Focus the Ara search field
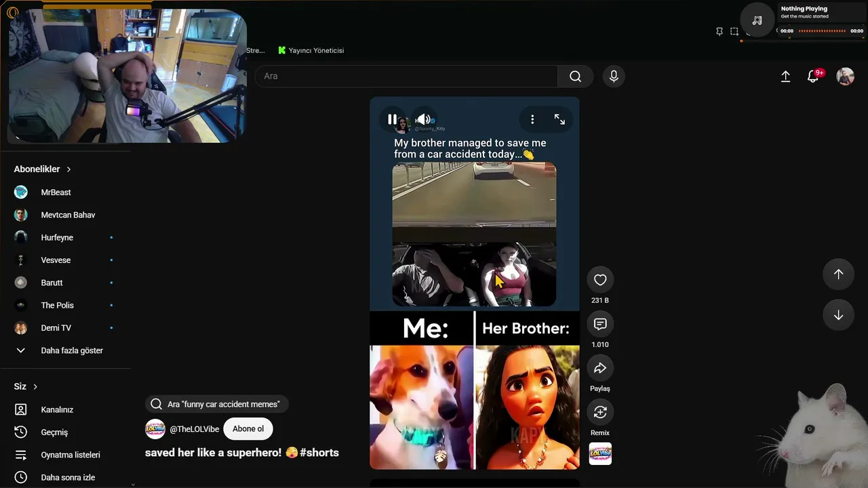The width and height of the screenshot is (868, 488). coord(406,77)
